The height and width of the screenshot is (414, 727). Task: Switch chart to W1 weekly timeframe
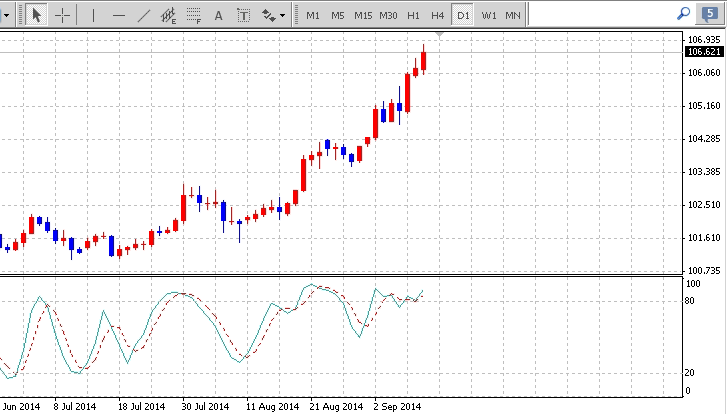pos(489,15)
